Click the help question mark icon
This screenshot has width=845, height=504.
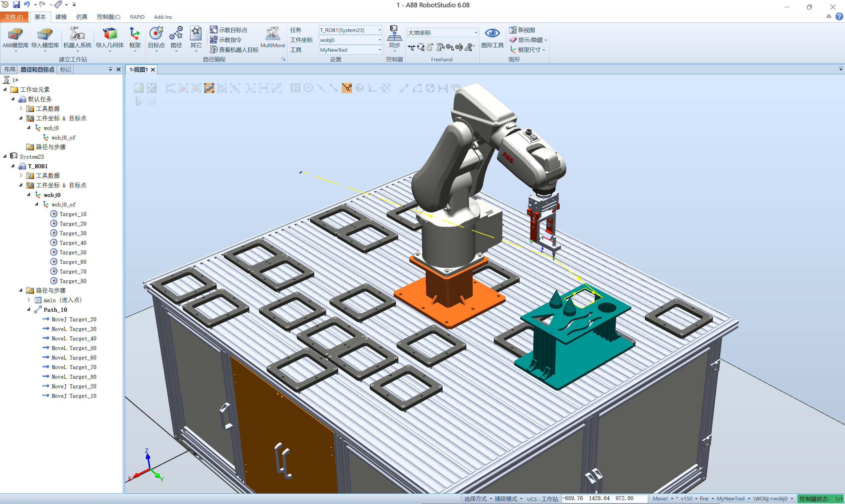click(839, 16)
